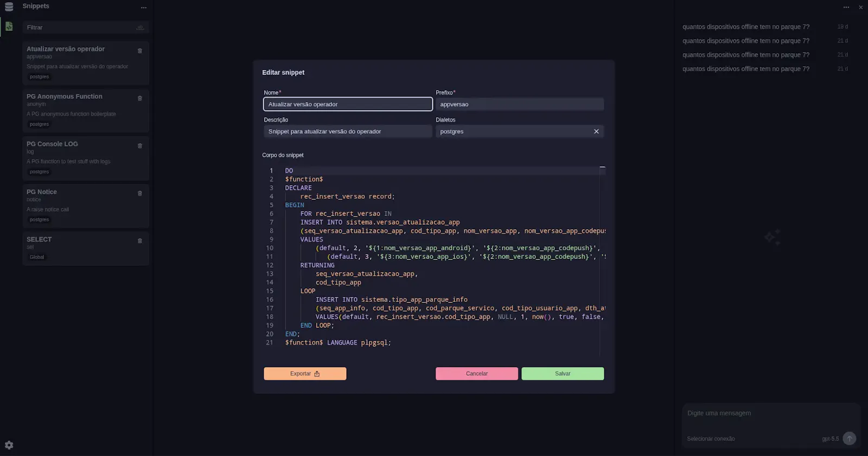Click code line 19 END LOOP;
868x456 pixels.
point(317,326)
